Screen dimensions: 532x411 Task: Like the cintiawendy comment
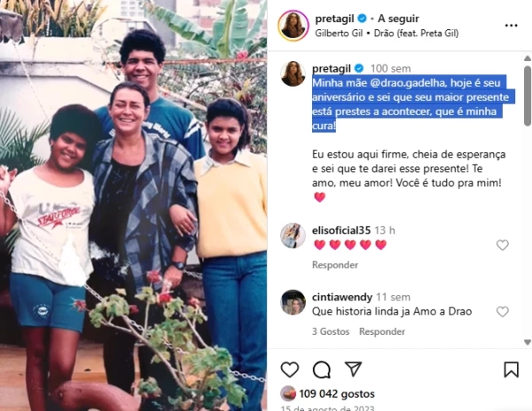(x=503, y=312)
